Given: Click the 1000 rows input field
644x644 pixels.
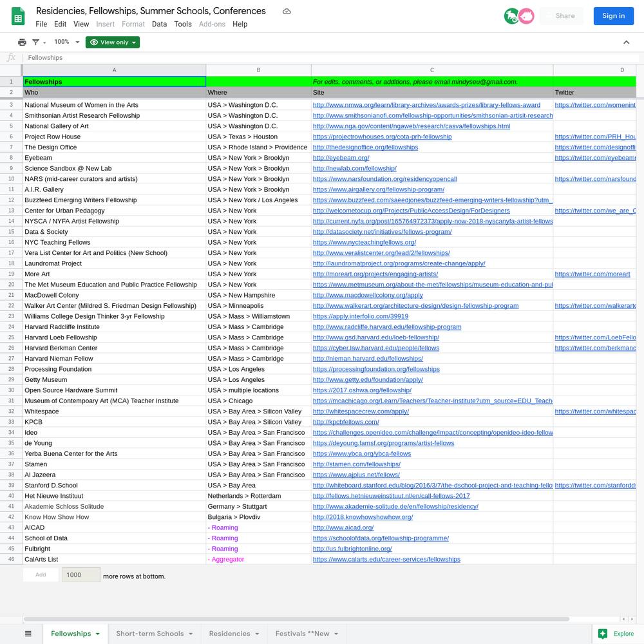Looking at the screenshot, I should tap(81, 574).
